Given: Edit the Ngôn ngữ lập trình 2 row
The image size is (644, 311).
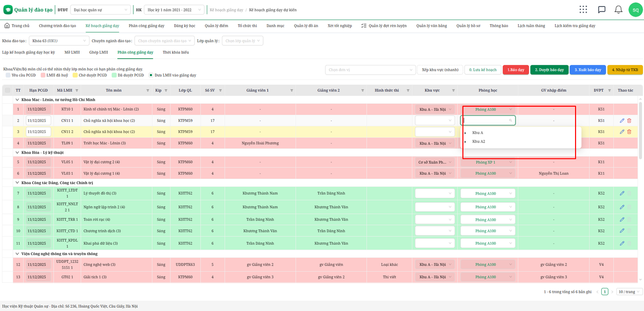Looking at the screenshot, I should point(622,207).
